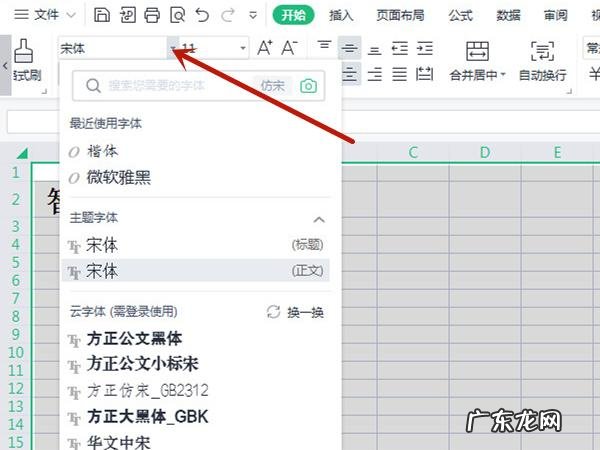Click the Justify alignment icon
This screenshot has width=600, height=450.
tap(399, 74)
